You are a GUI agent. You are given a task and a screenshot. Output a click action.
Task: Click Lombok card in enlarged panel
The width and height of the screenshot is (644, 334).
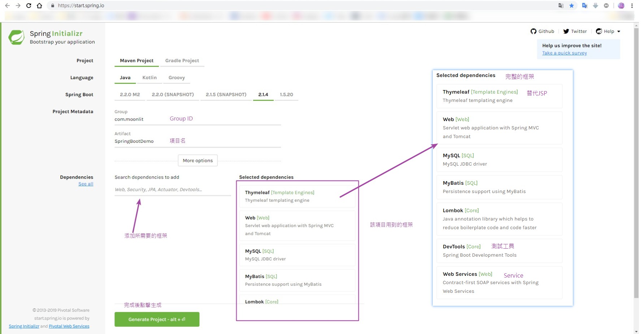(500, 219)
